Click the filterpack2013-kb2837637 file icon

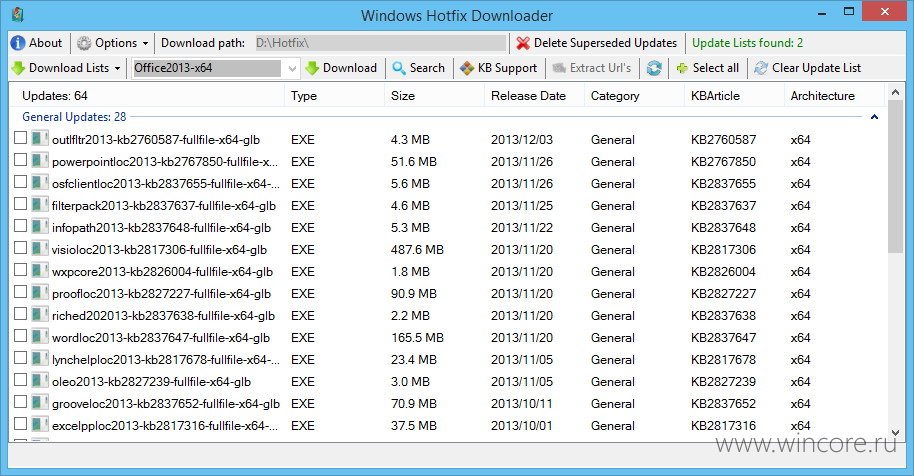(x=40, y=205)
